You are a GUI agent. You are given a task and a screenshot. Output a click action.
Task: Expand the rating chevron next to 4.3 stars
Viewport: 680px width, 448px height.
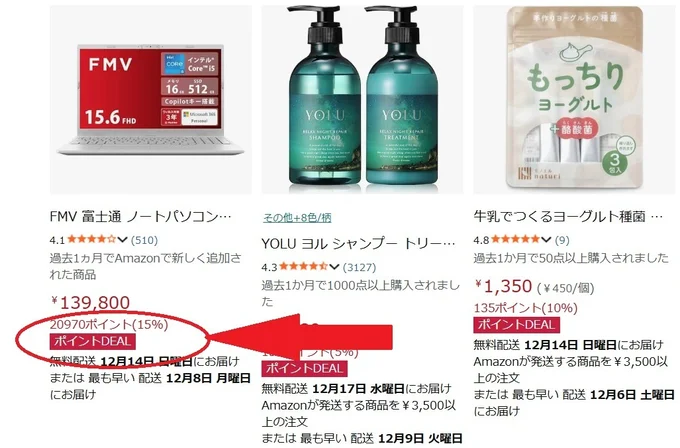tap(334, 267)
